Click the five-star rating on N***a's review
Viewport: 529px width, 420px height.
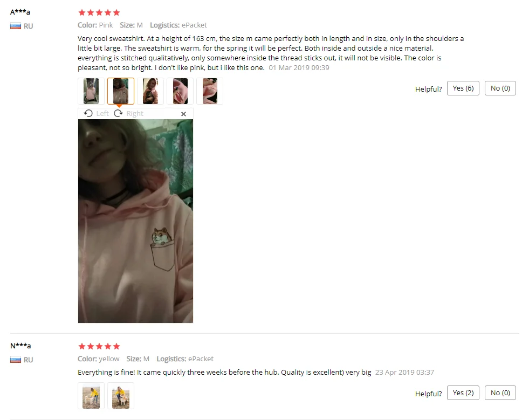coord(99,347)
